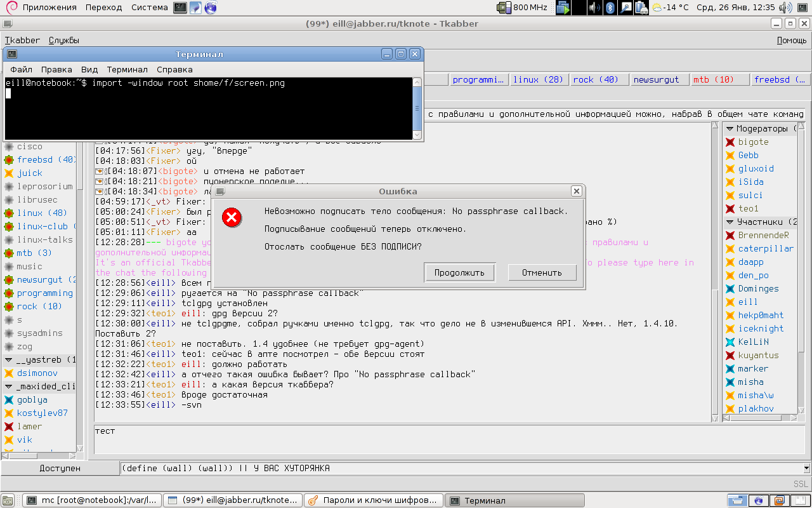Click the screen magnifier tray icon
This screenshot has width=812, height=508.
pos(626,8)
